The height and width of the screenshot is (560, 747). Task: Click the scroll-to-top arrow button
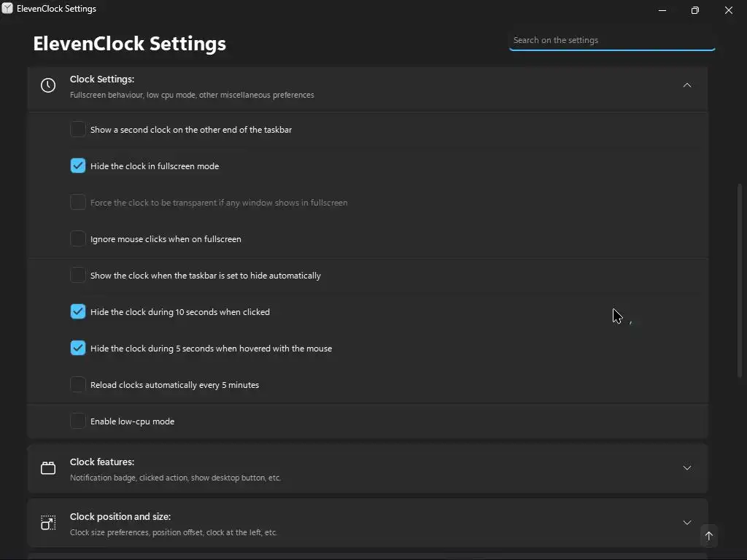(x=708, y=536)
